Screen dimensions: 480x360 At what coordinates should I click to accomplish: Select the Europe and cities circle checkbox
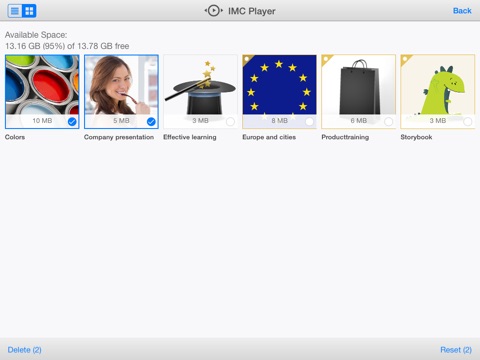[309, 122]
